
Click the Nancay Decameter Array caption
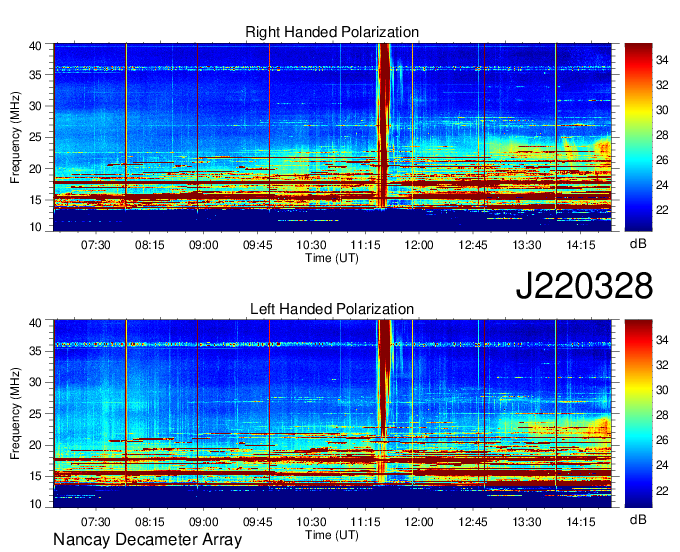pos(147,539)
